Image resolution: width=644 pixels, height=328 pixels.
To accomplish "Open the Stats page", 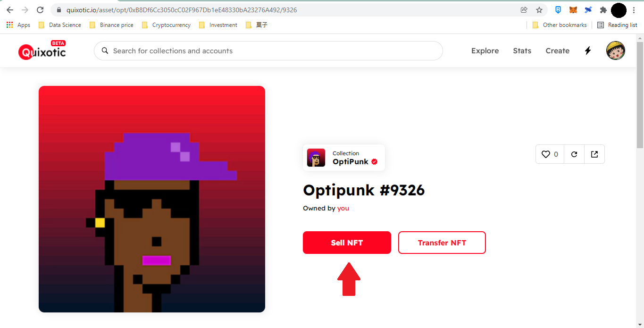I will [x=522, y=50].
